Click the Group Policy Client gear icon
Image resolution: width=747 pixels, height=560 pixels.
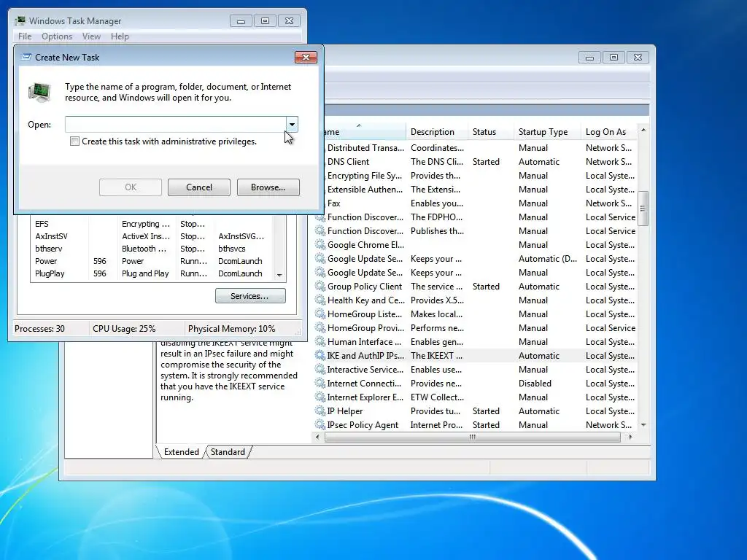(320, 286)
